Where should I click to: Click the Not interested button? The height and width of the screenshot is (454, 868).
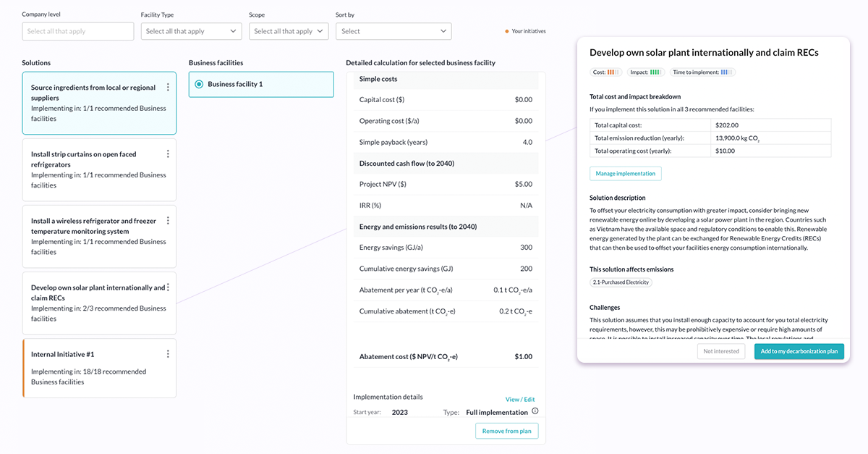(721, 351)
